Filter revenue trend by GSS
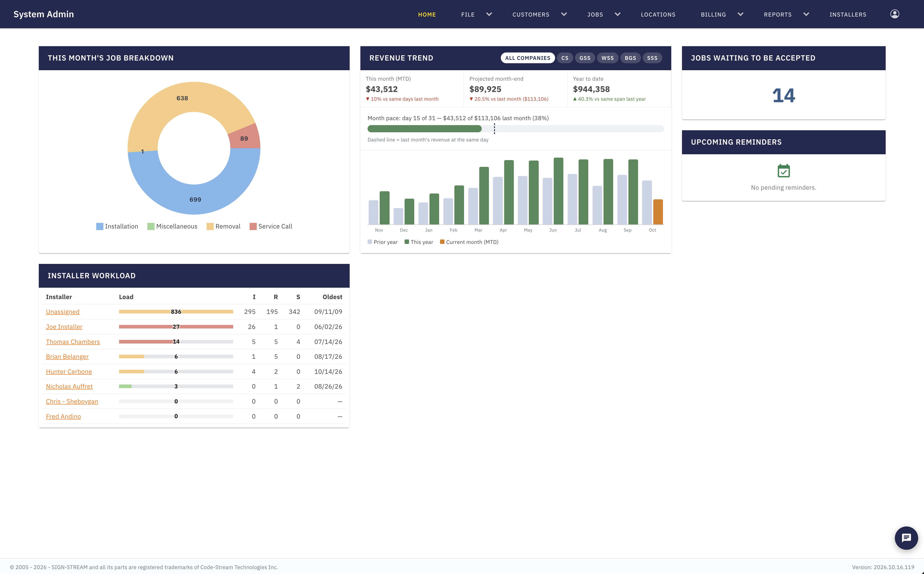The height and width of the screenshot is (574, 924). (x=585, y=58)
